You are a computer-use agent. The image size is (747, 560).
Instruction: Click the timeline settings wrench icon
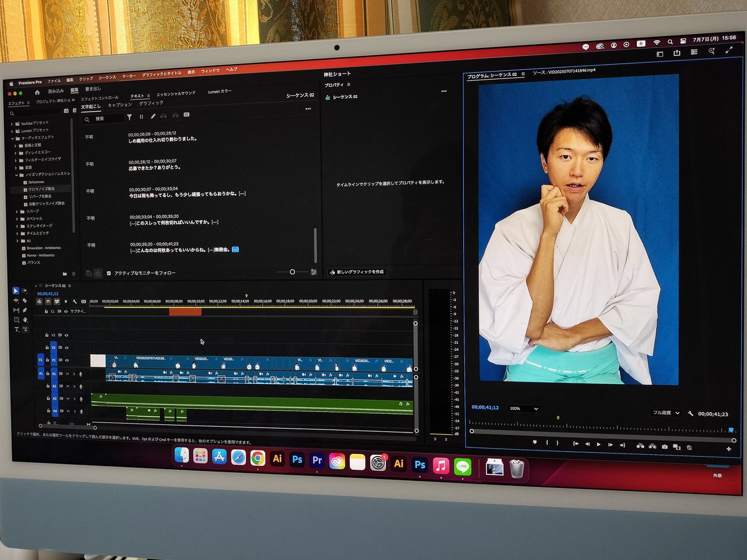tap(75, 302)
